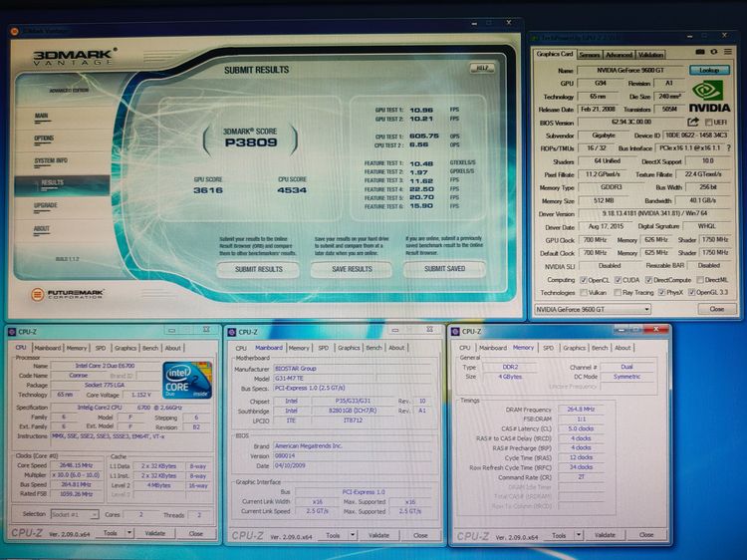Click title icon of CPU-Z Processor window
Image resolution: width=747 pixels, height=560 pixels.
(12, 332)
